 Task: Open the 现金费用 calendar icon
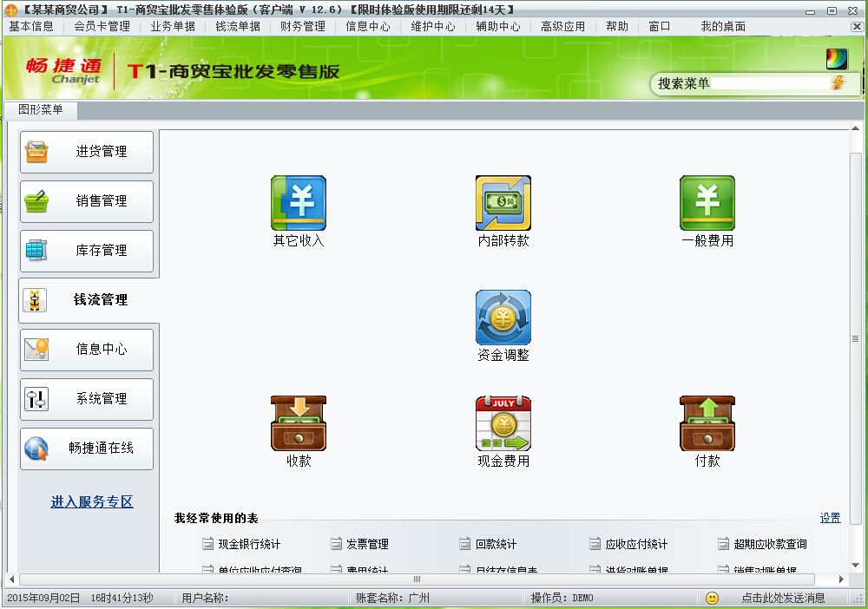coord(503,423)
